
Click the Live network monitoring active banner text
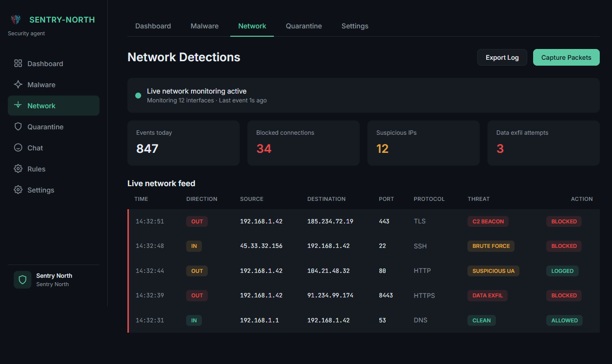[x=196, y=91]
